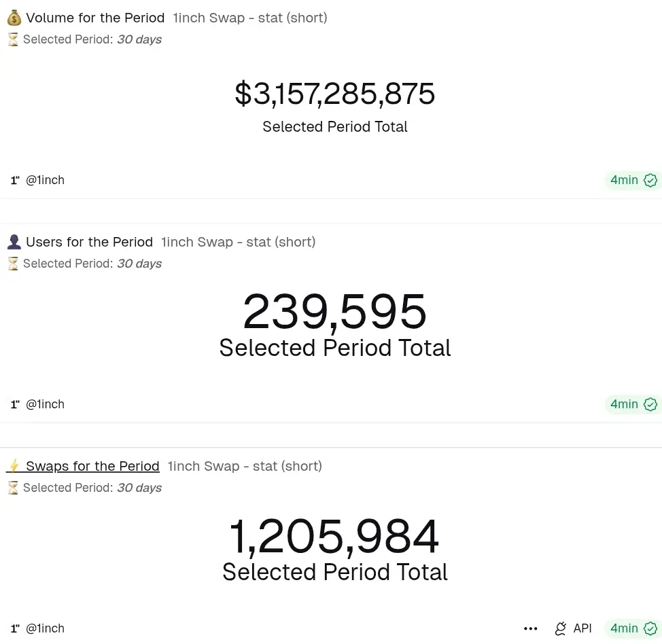Image resolution: width=662 pixels, height=644 pixels.
Task: Click the 1inch logo in the Users panel footer
Action: [15, 405]
